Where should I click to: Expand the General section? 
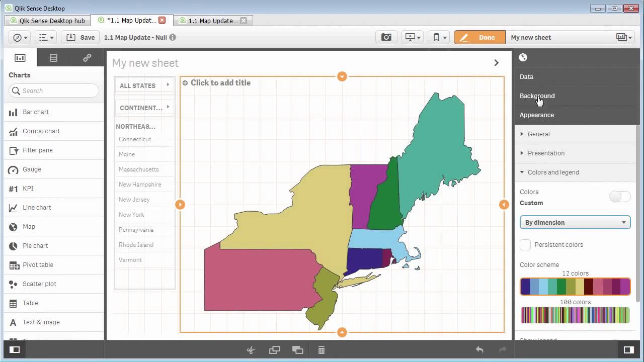[x=575, y=134]
